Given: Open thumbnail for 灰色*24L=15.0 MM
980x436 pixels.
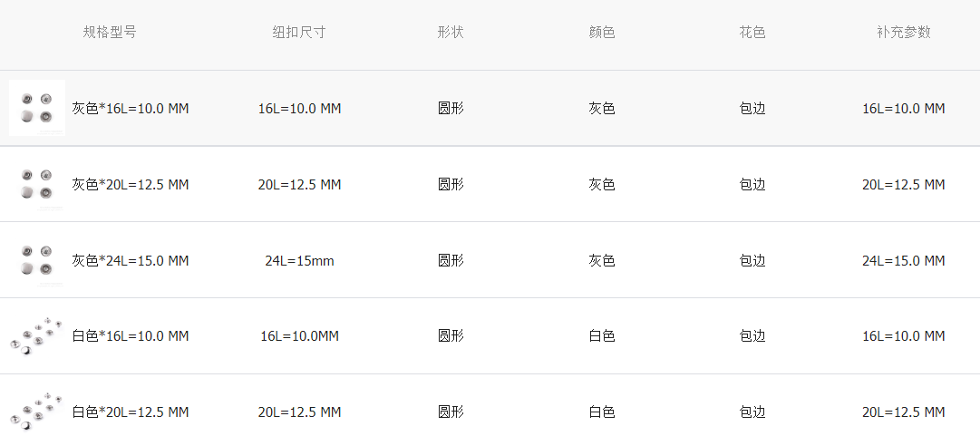Looking at the screenshot, I should point(37,260).
